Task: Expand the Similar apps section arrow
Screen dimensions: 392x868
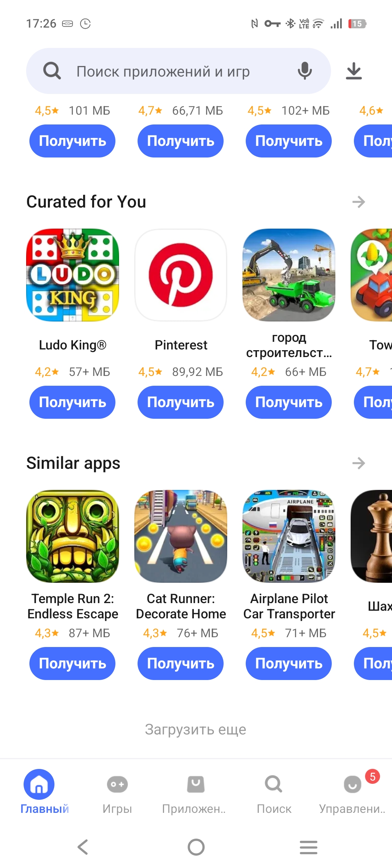Action: (359, 463)
